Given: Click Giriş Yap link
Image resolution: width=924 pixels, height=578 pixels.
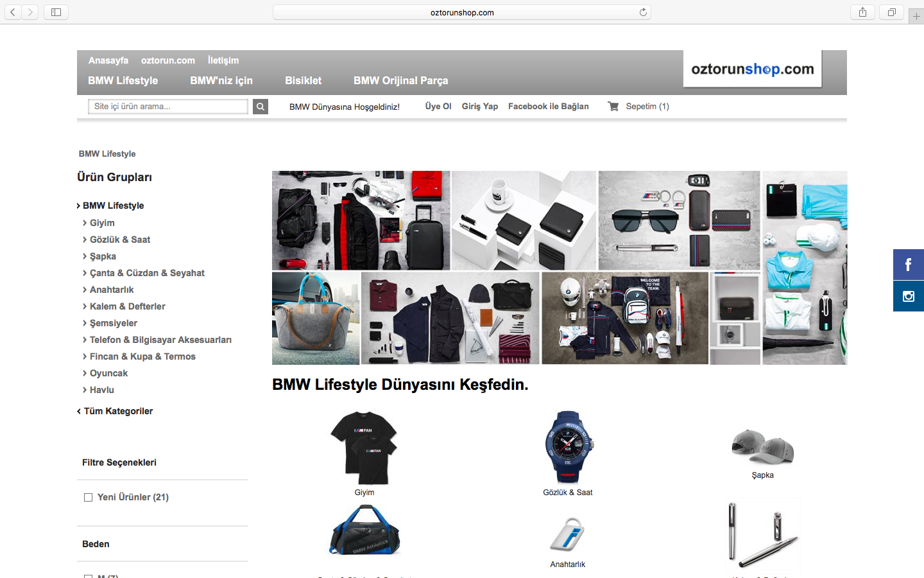Looking at the screenshot, I should coord(480,107).
